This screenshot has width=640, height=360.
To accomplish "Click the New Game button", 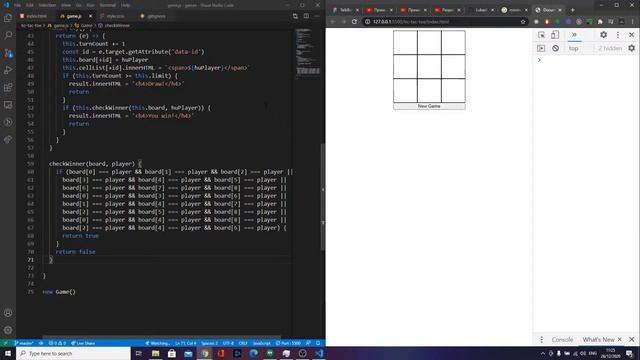I will [x=429, y=106].
